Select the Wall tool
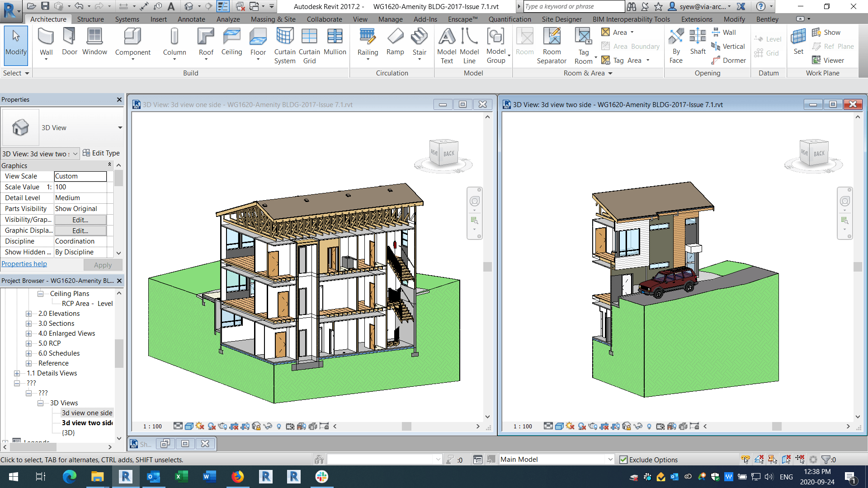The image size is (868, 488). click(x=46, y=43)
